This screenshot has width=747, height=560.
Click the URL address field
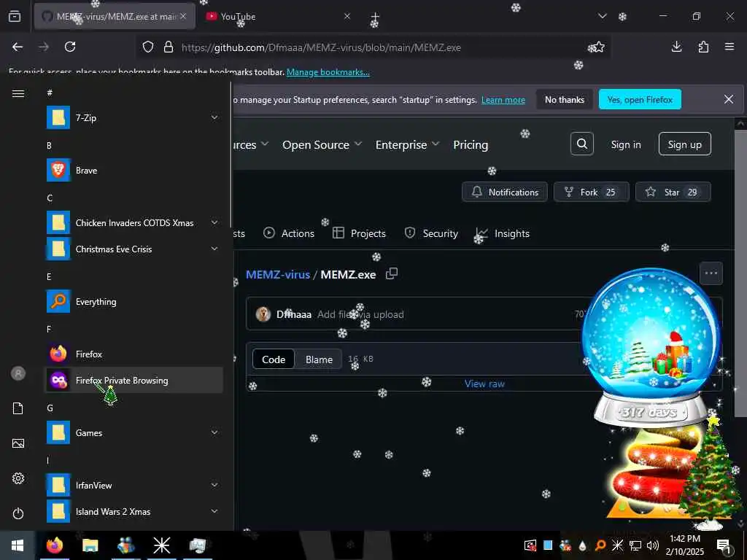coord(371,47)
